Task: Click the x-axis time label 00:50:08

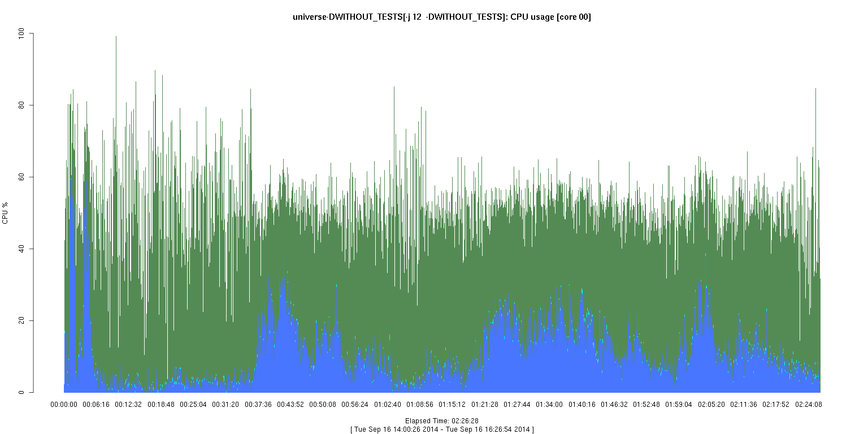Action: (323, 405)
